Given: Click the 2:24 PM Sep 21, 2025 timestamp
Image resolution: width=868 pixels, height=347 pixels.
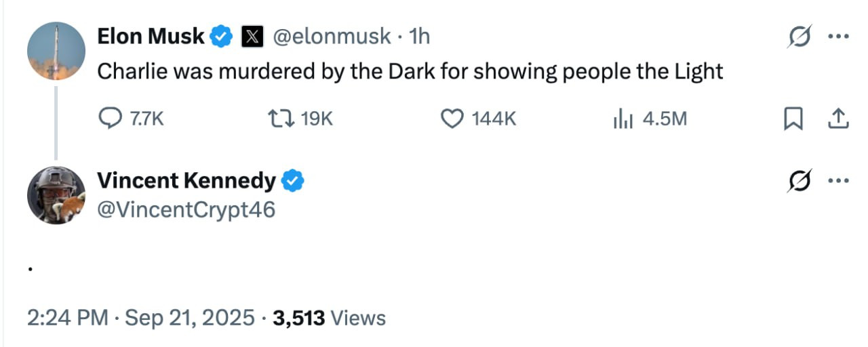Looking at the screenshot, I should point(141,318).
